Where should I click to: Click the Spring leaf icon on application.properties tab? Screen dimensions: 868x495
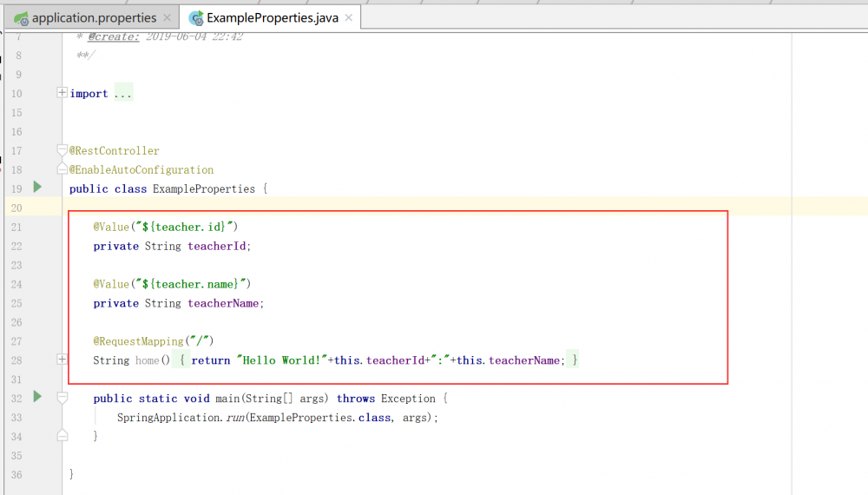point(21,18)
